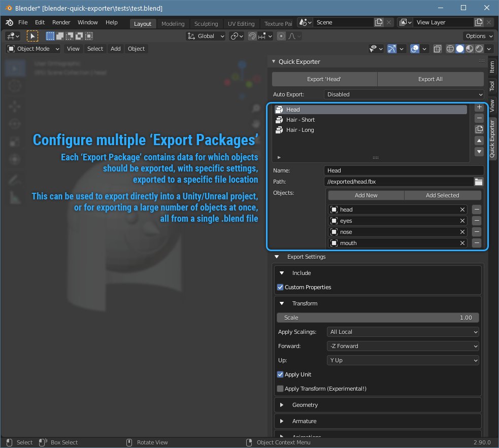Image resolution: width=499 pixels, height=448 pixels.
Task: Click the Name input field
Action: click(404, 170)
